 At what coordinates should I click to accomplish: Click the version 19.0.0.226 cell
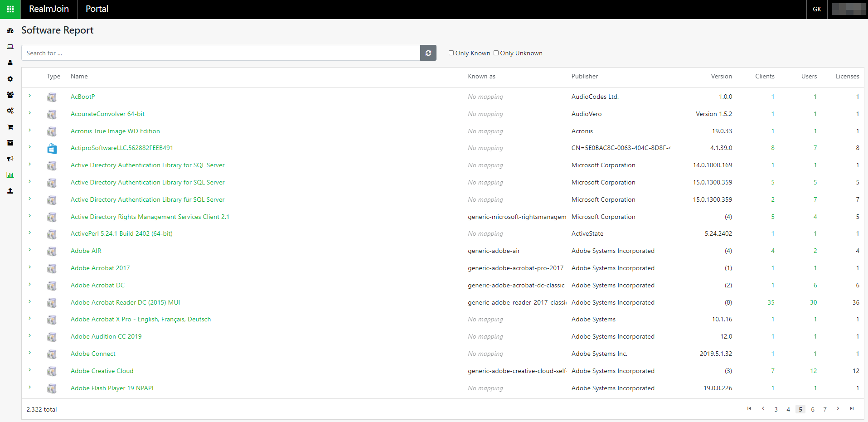pyautogui.click(x=718, y=388)
